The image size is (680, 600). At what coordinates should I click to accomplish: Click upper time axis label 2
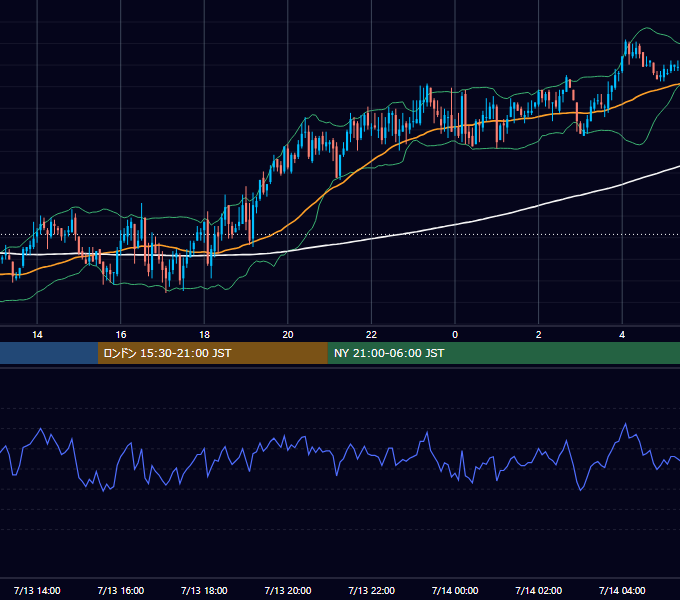539,335
